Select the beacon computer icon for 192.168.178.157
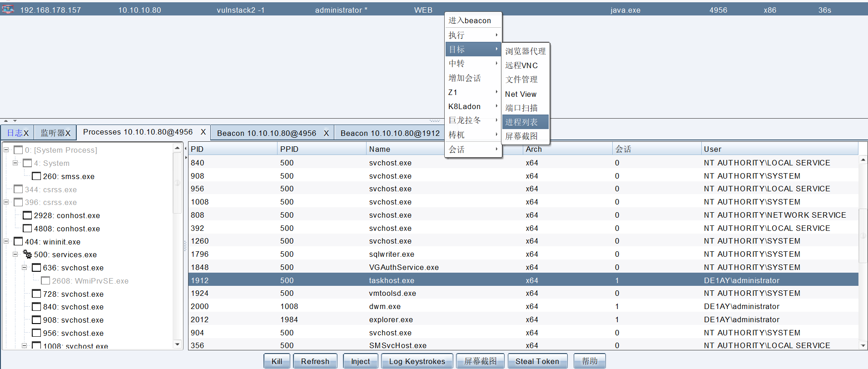 tap(8, 9)
